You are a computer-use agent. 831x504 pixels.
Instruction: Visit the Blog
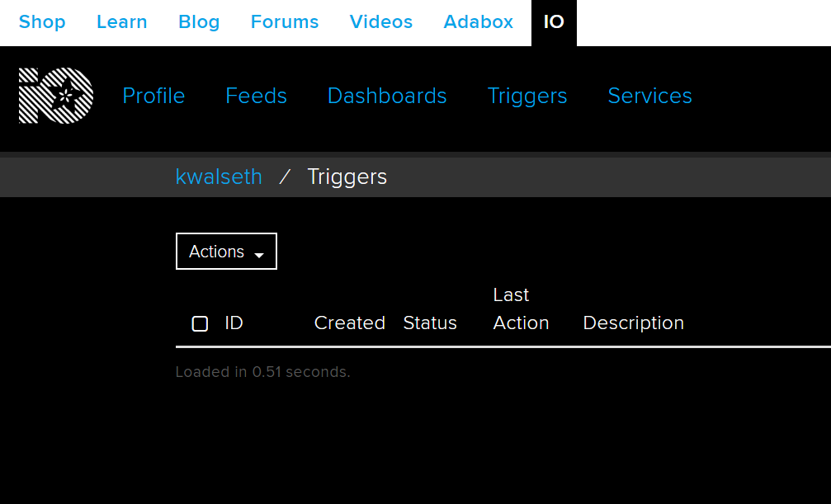point(199,22)
